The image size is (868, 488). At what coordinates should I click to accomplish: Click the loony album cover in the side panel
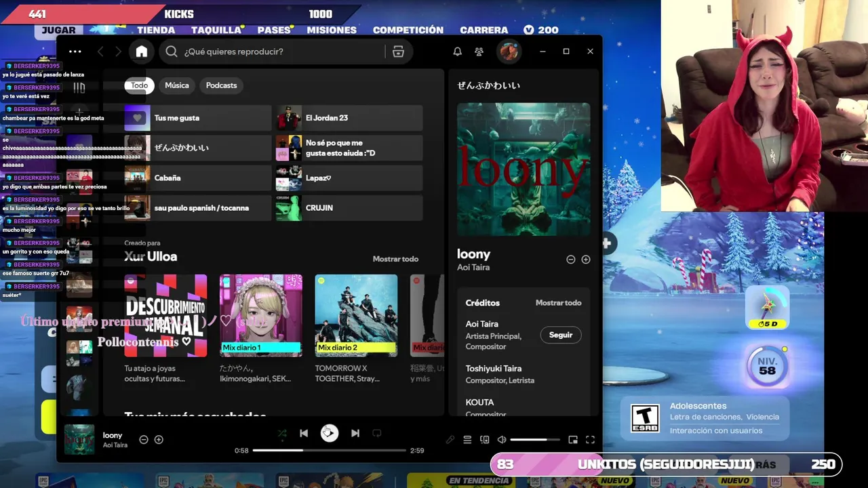point(524,169)
